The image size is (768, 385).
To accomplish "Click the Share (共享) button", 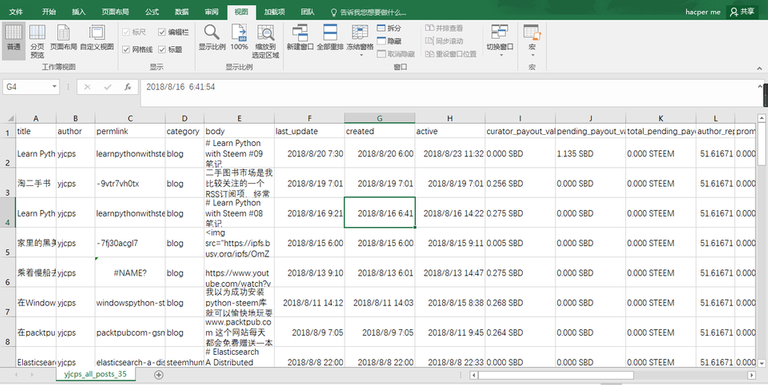I will (x=742, y=12).
